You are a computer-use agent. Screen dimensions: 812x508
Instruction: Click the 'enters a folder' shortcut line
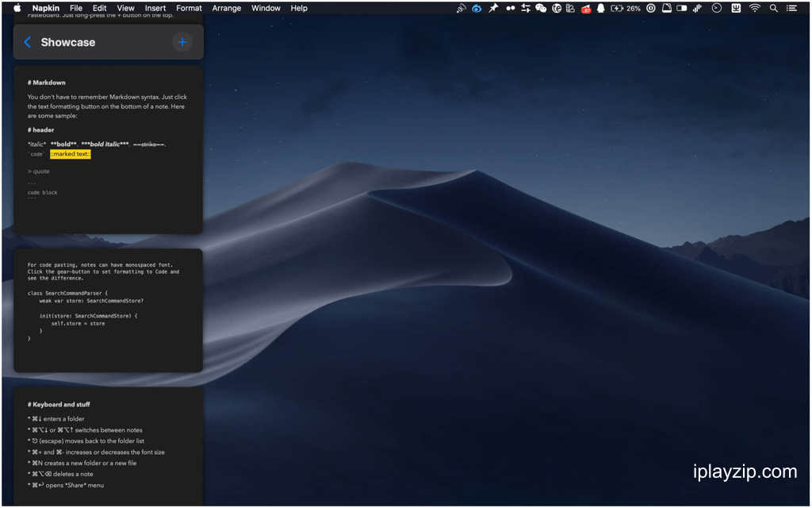click(x=56, y=419)
